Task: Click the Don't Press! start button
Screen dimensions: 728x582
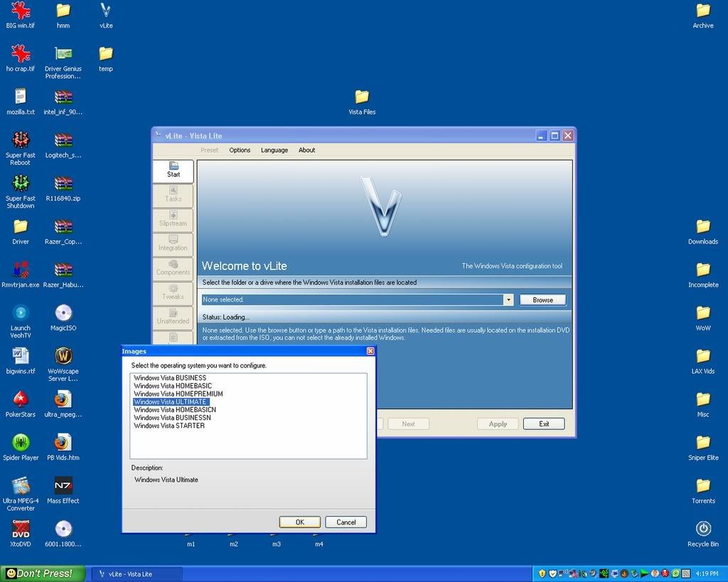Action: click(x=43, y=573)
